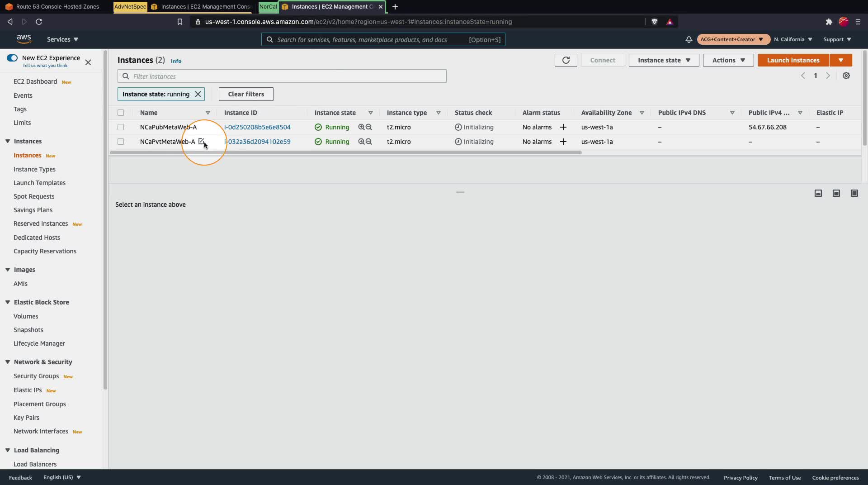Open the Instances Info link
Image resolution: width=868 pixels, height=485 pixels.
(176, 61)
